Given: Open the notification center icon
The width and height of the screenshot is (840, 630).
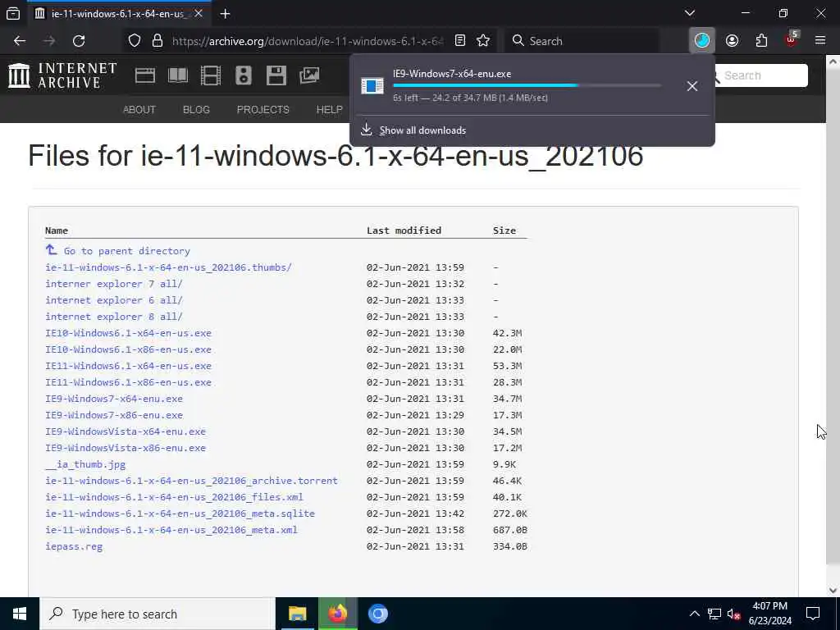Looking at the screenshot, I should tap(813, 614).
